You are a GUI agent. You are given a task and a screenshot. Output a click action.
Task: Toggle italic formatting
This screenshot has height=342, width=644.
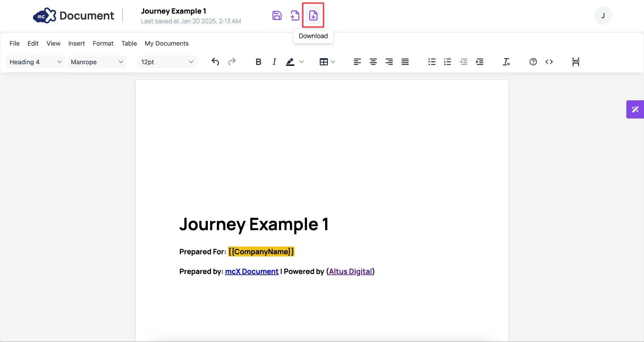(274, 62)
